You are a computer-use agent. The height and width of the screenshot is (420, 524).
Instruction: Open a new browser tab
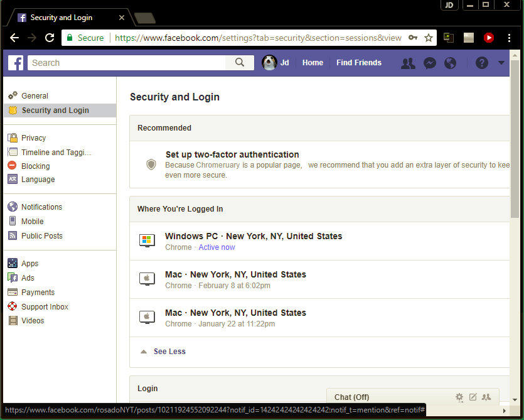click(x=145, y=18)
